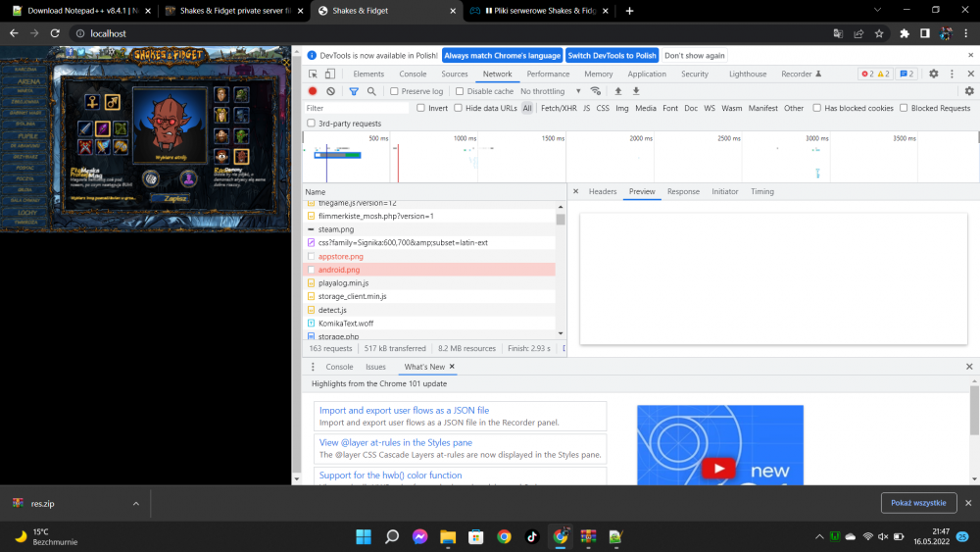Switch to Console panel tab

tap(413, 74)
